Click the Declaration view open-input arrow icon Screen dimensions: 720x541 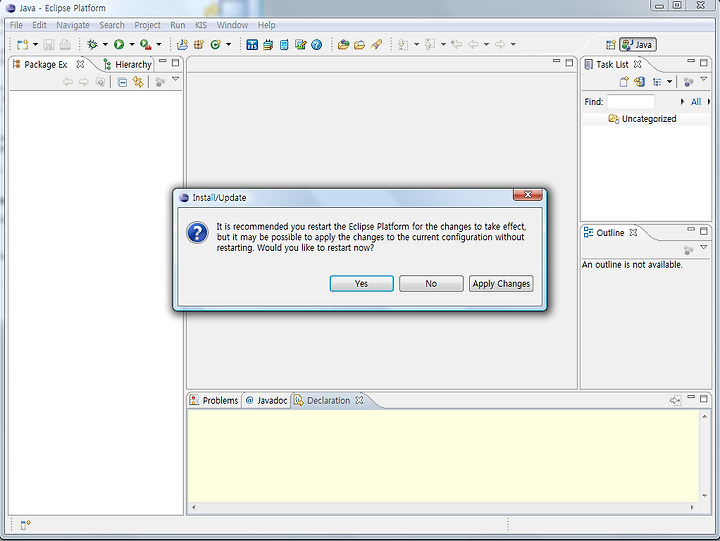tap(675, 400)
